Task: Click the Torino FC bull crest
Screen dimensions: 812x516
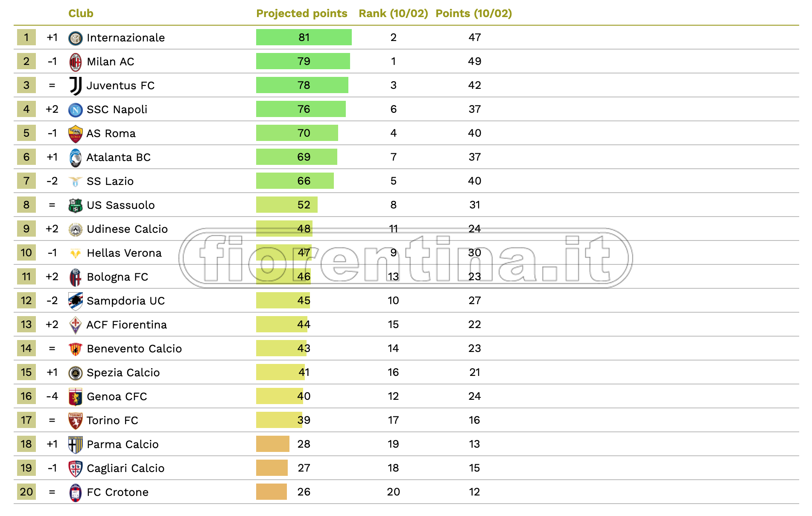Action: (76, 421)
